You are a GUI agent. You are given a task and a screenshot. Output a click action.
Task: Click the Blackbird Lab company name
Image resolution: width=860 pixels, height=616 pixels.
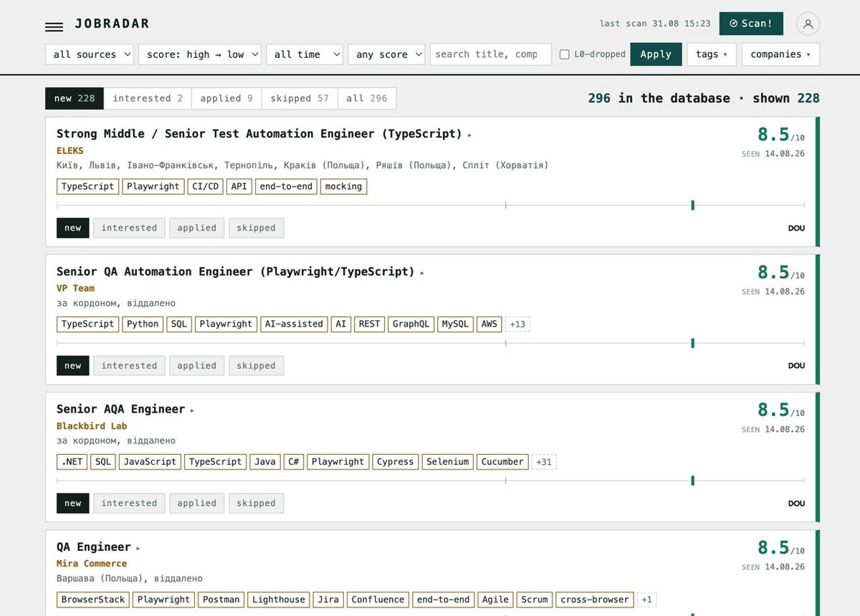click(x=92, y=426)
